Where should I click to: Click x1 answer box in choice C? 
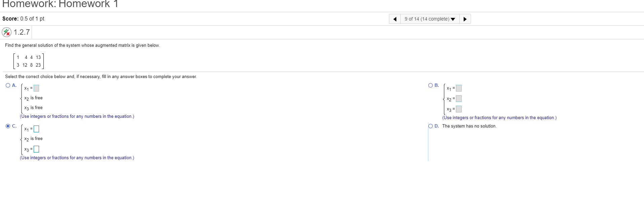[x=36, y=129]
